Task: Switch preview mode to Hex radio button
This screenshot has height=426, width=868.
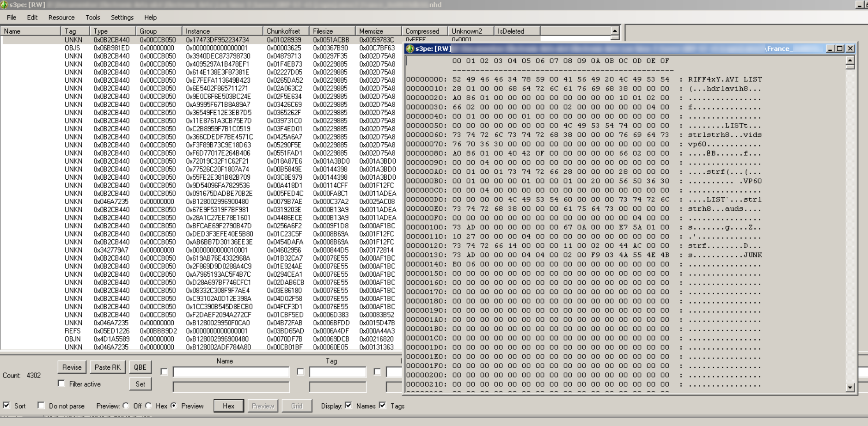Action: (148, 406)
